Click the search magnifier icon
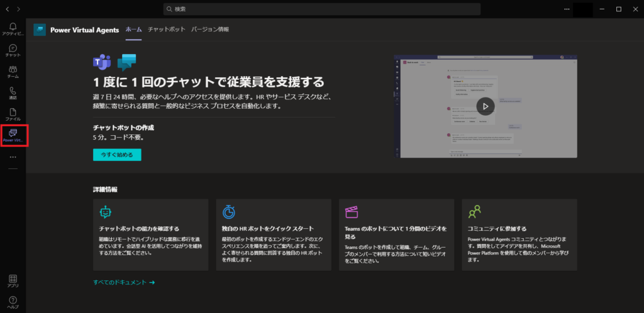 coord(169,9)
